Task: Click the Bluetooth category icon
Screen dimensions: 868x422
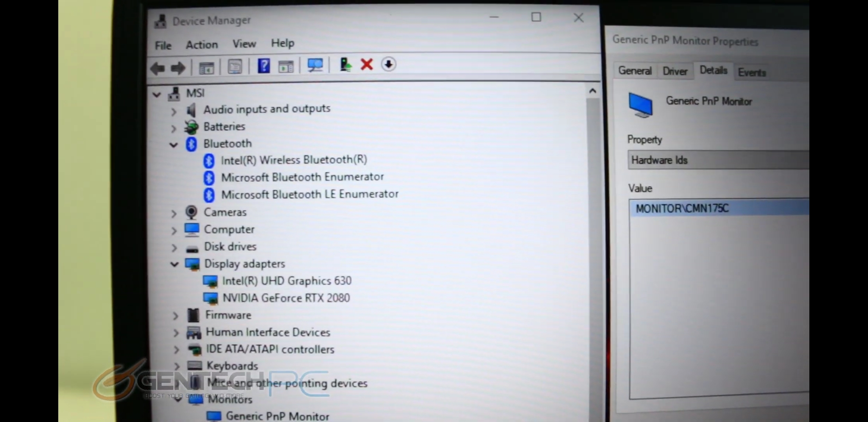Action: (191, 144)
